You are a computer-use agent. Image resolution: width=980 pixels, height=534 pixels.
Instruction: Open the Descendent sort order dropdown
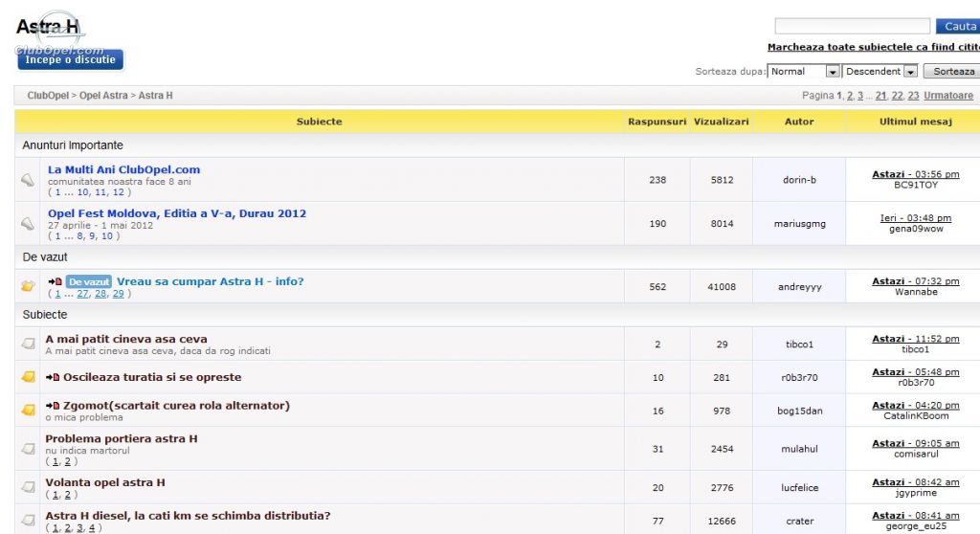(880, 71)
